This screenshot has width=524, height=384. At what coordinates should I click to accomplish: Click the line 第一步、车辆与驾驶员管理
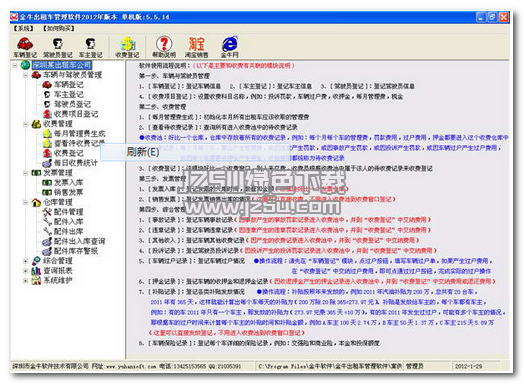click(174, 76)
